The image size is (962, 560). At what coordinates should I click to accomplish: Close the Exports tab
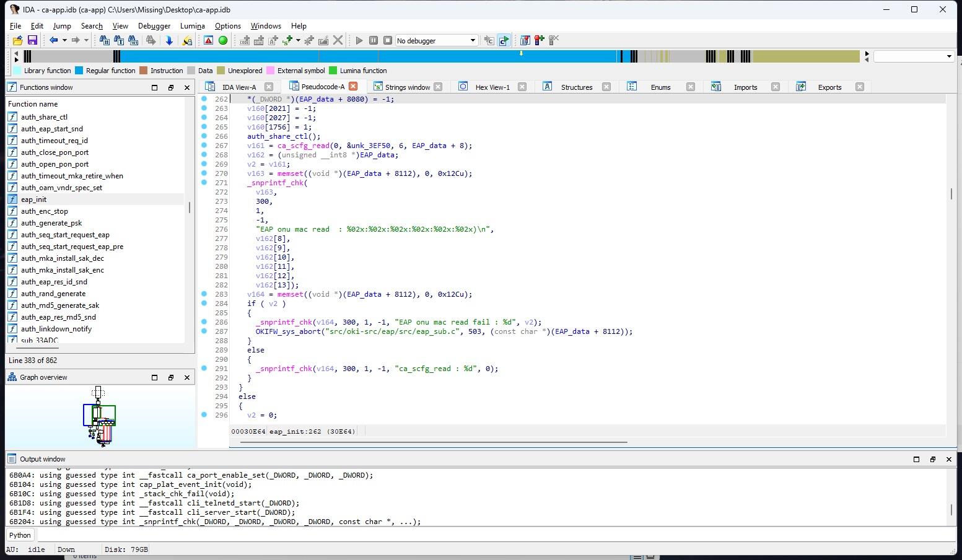click(x=860, y=87)
